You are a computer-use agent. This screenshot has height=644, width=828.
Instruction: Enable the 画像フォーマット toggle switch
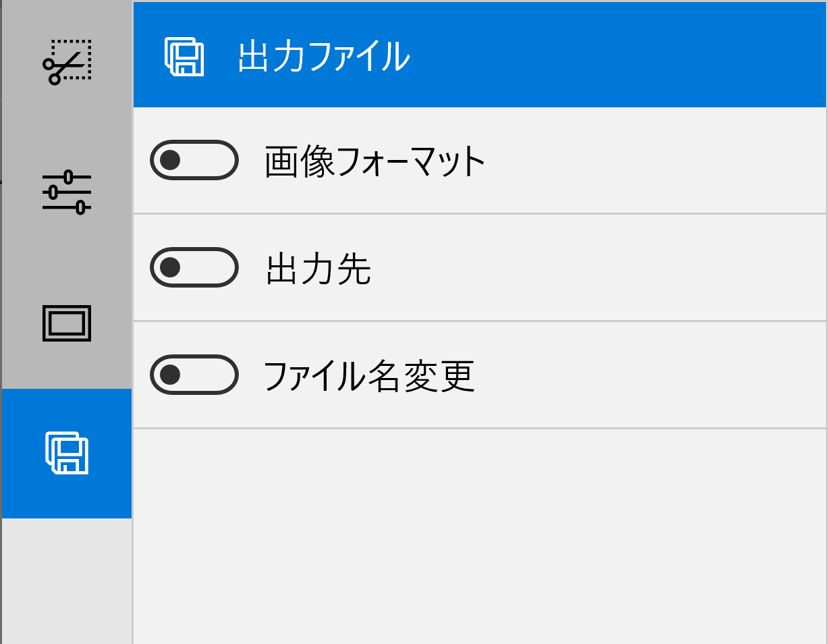coord(194,160)
